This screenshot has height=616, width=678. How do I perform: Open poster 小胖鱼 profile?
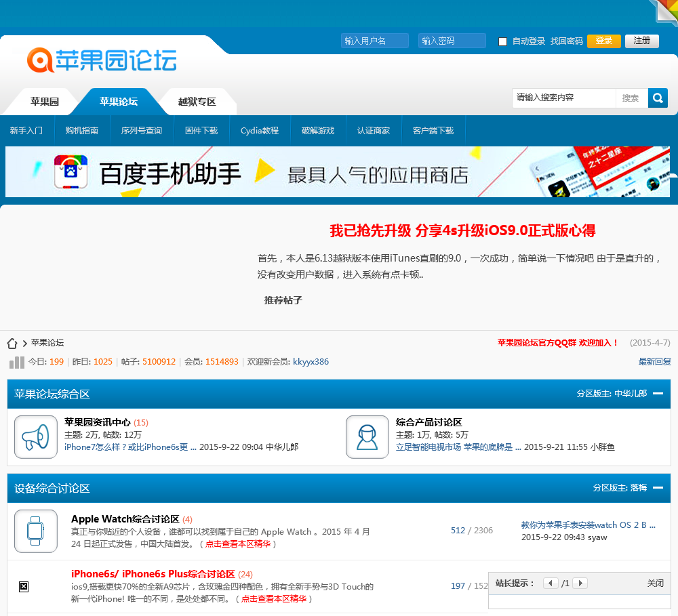tap(603, 447)
